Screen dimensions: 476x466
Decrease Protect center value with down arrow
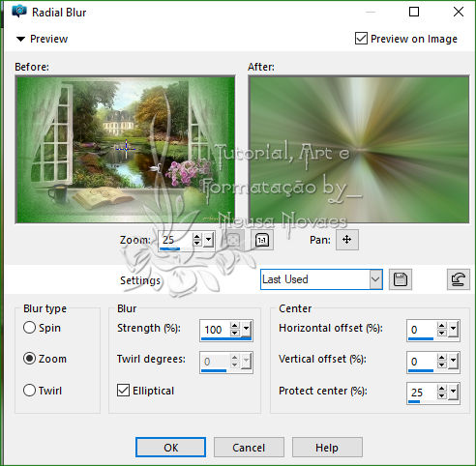[441, 395]
